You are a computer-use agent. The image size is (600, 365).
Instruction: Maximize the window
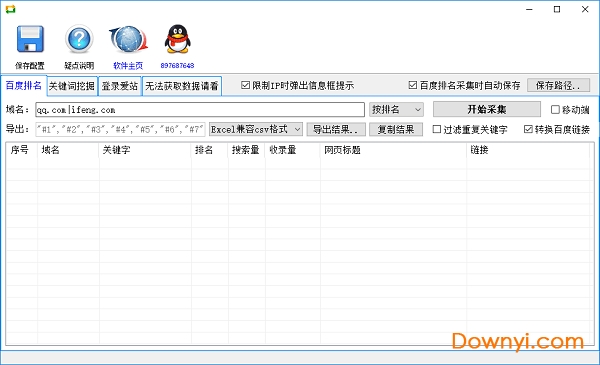tap(557, 9)
